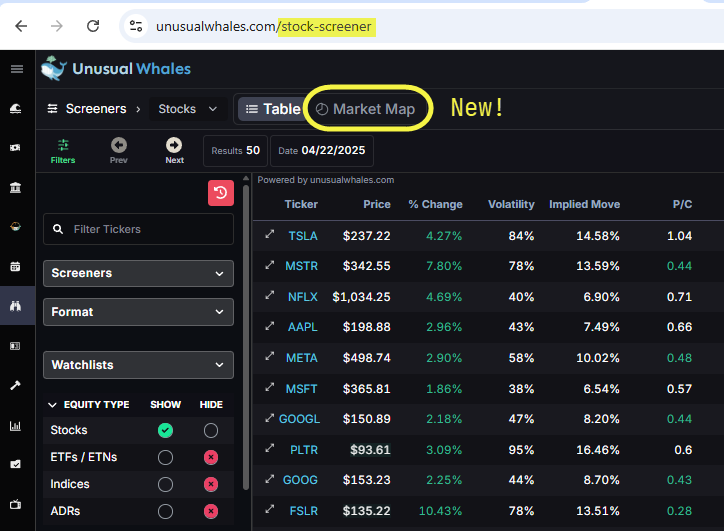Open the hamburger menu in sidebar
The width and height of the screenshot is (724, 531).
tap(17, 69)
